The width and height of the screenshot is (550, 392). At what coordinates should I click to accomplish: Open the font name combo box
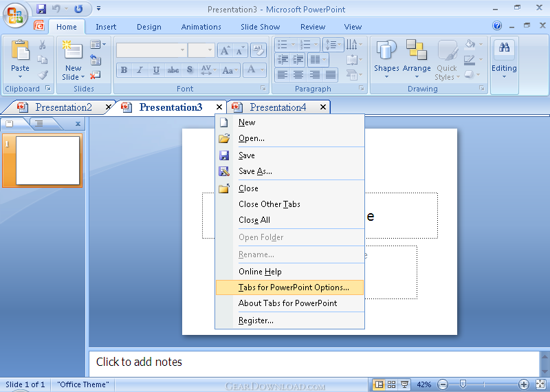coord(151,50)
